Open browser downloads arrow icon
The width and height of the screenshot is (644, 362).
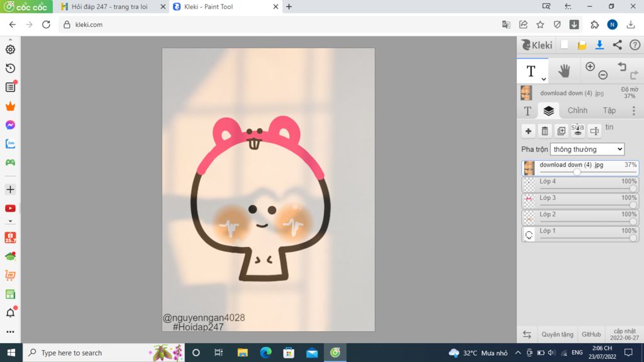[631, 25]
